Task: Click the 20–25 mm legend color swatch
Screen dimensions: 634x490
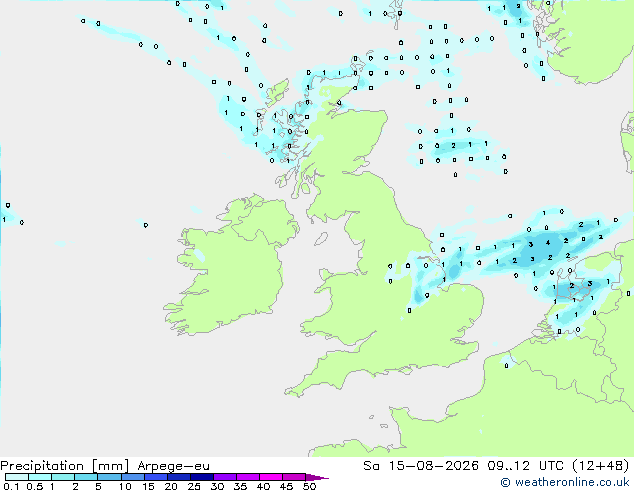Action: pos(179,477)
